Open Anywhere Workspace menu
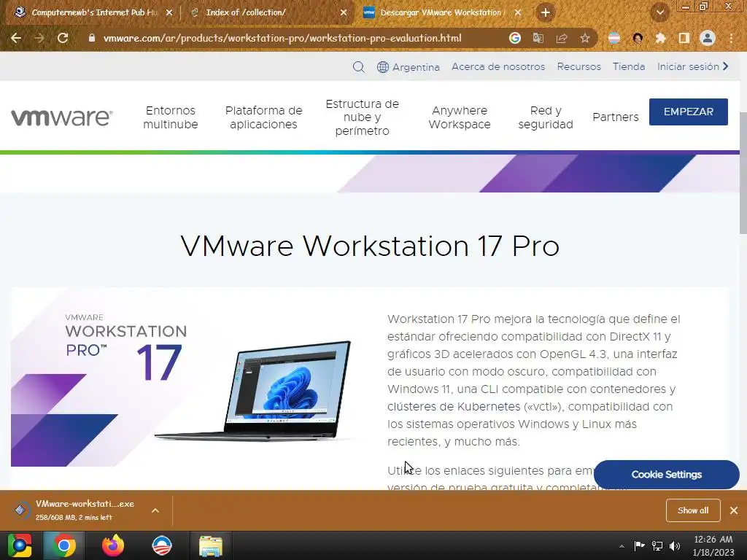The height and width of the screenshot is (560, 747). tap(460, 117)
